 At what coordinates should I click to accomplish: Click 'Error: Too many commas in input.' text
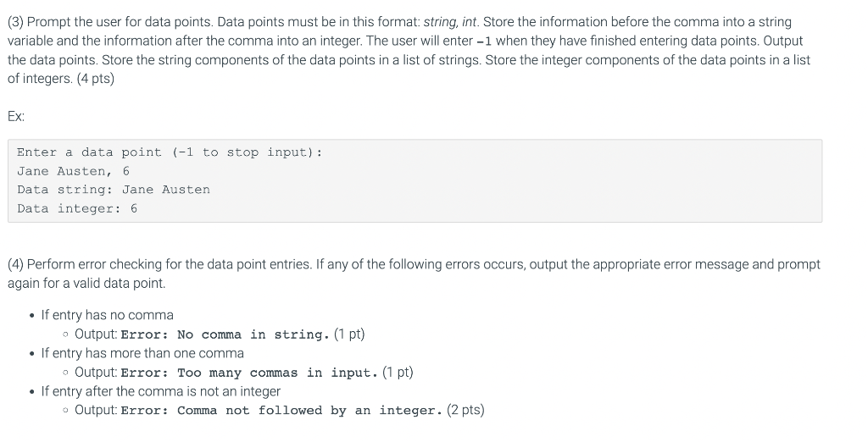click(x=250, y=373)
